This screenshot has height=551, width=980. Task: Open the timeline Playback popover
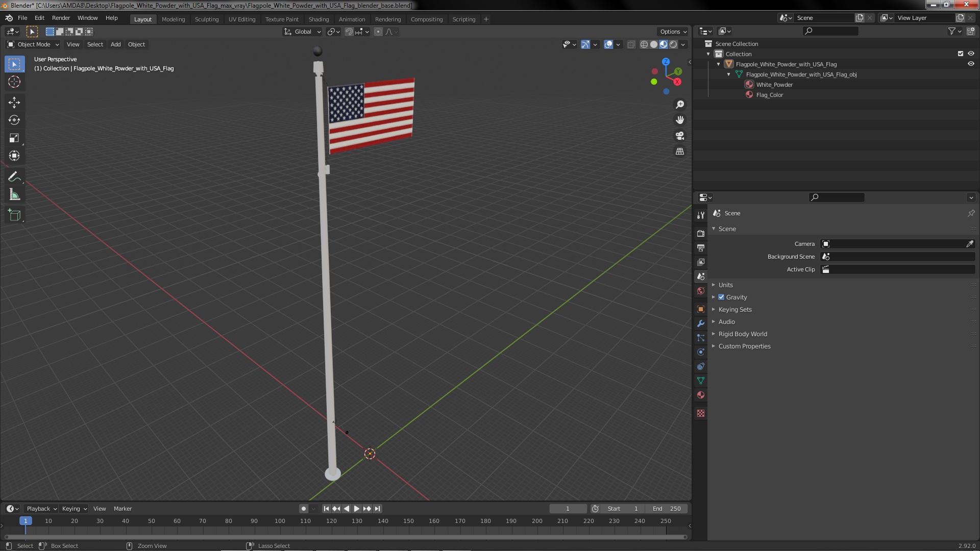pyautogui.click(x=41, y=509)
